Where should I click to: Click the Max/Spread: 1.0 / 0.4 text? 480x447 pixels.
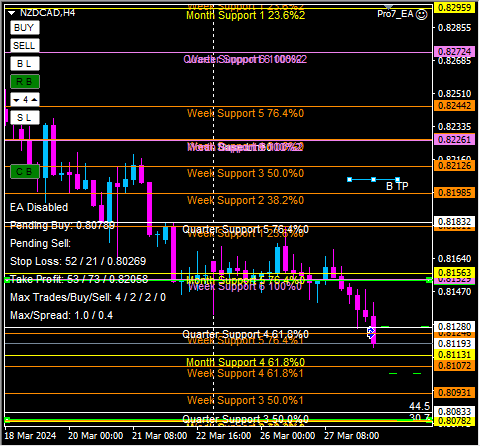61,315
